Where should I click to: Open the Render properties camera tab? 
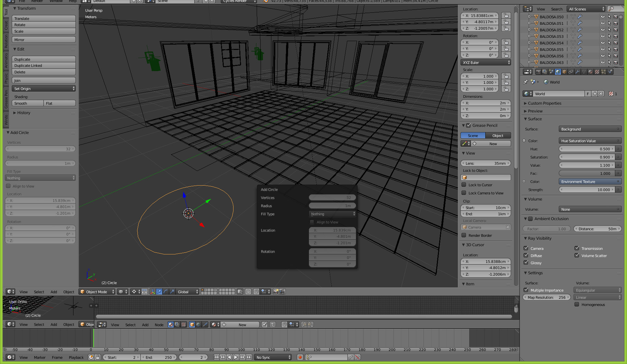[538, 72]
